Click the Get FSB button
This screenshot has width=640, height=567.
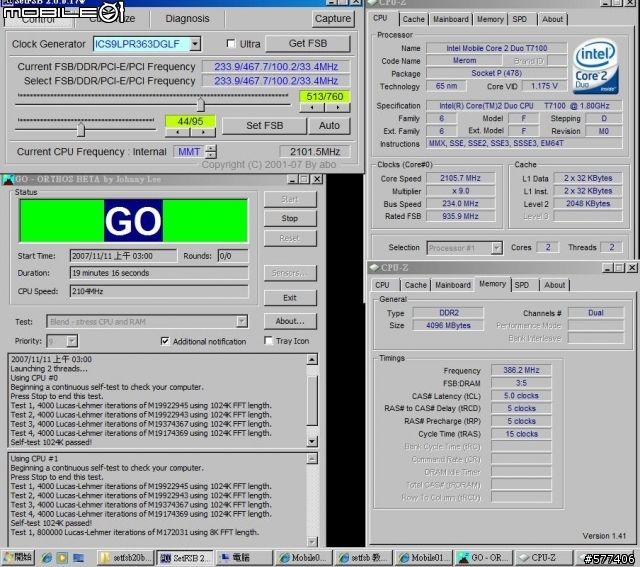click(x=308, y=44)
